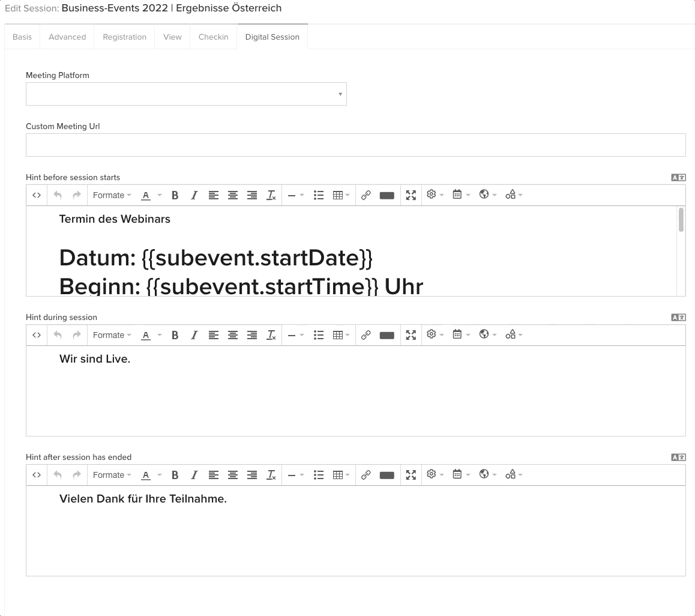Center align text in Hint after session editor

pos(233,475)
